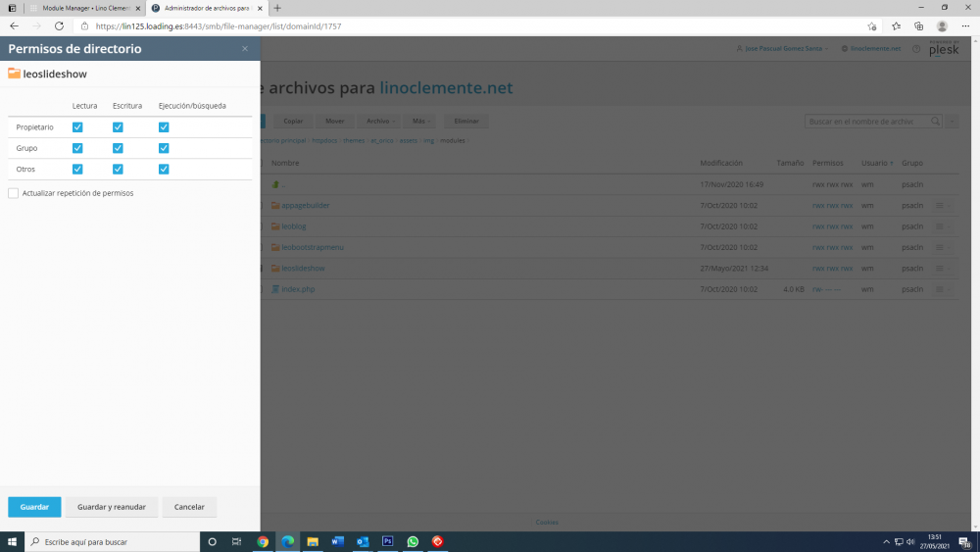Open appagebuilder folder

pos(305,205)
